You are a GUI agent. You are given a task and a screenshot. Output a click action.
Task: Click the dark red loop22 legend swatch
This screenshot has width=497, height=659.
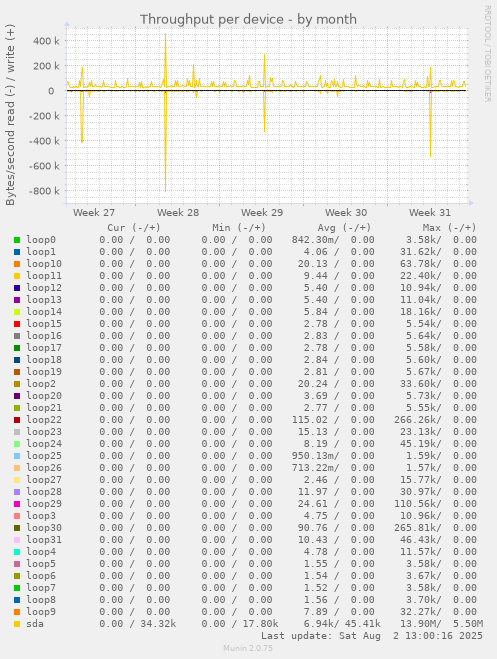(17, 420)
